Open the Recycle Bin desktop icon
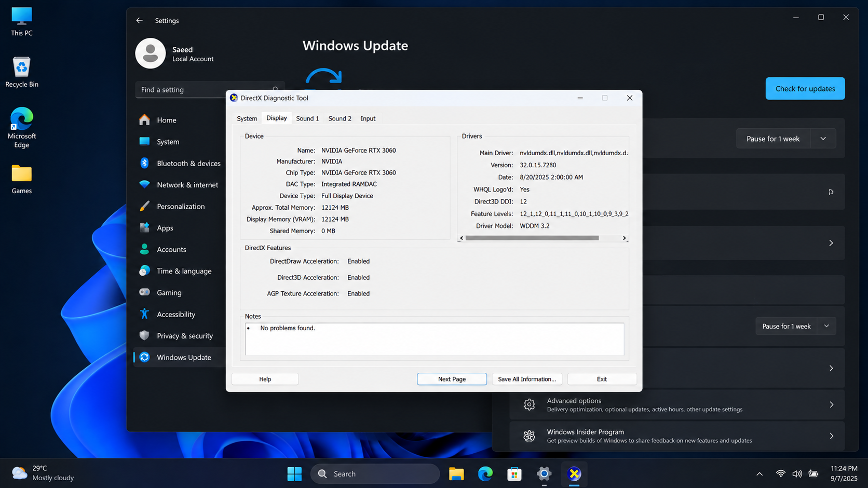This screenshot has width=868, height=488. (21, 72)
